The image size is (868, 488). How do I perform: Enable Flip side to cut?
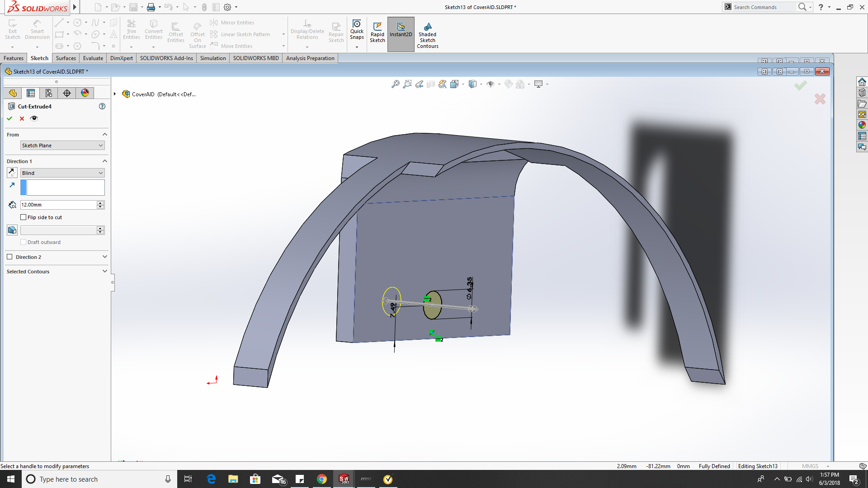24,217
